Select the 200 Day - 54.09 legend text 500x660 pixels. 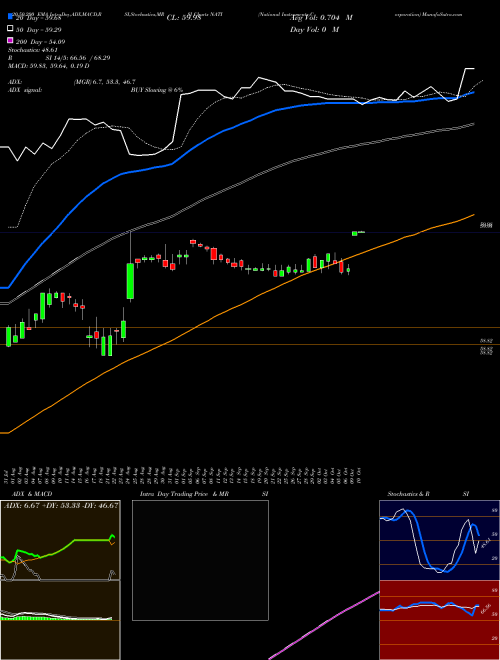coord(40,42)
